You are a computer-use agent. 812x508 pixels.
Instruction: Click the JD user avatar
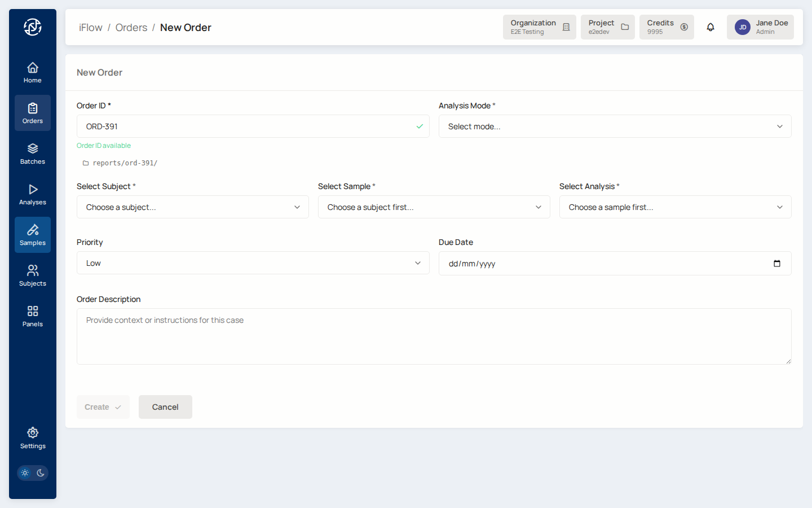click(743, 27)
